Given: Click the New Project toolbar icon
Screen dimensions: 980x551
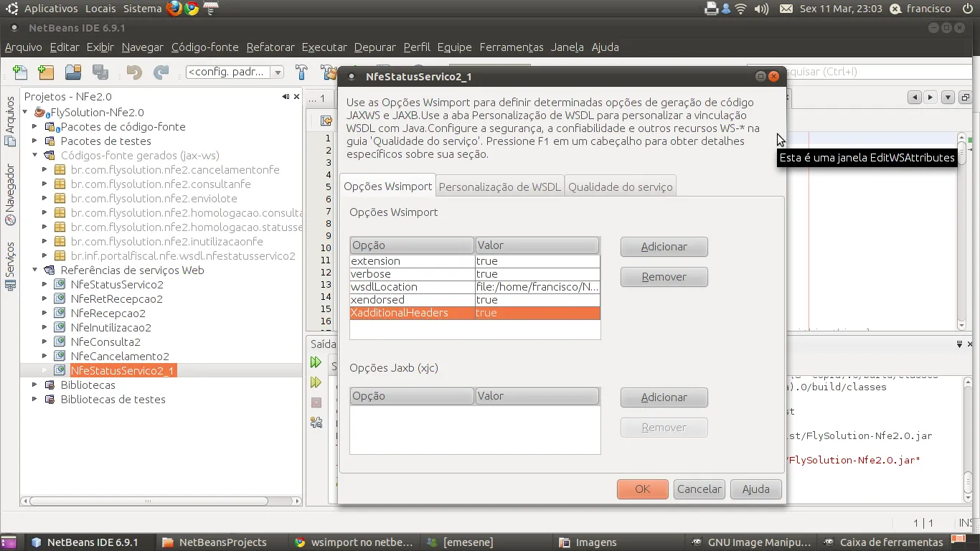Looking at the screenshot, I should 46,72.
